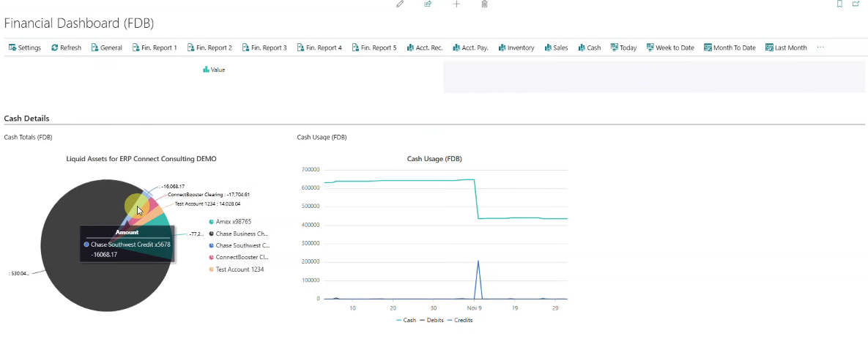Viewport: 868px width, 350px height.
Task: Refresh the dashboard
Action: coord(66,48)
